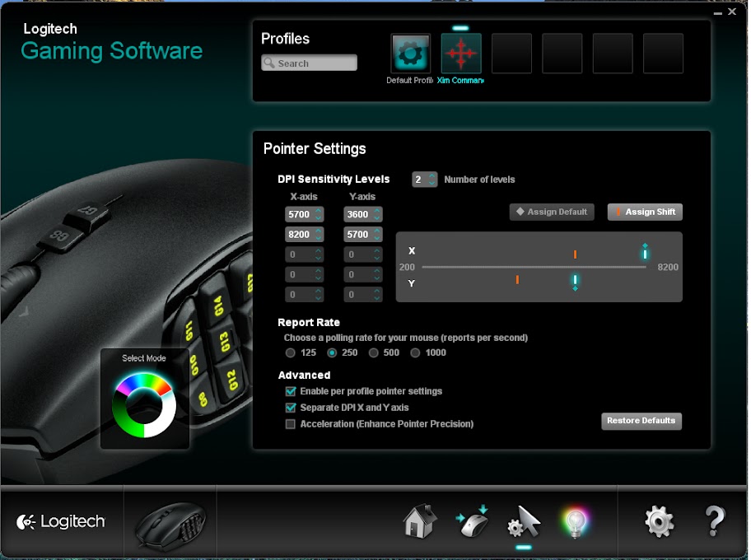Click Assign Shift
This screenshot has width=751, height=560.
pyautogui.click(x=645, y=212)
